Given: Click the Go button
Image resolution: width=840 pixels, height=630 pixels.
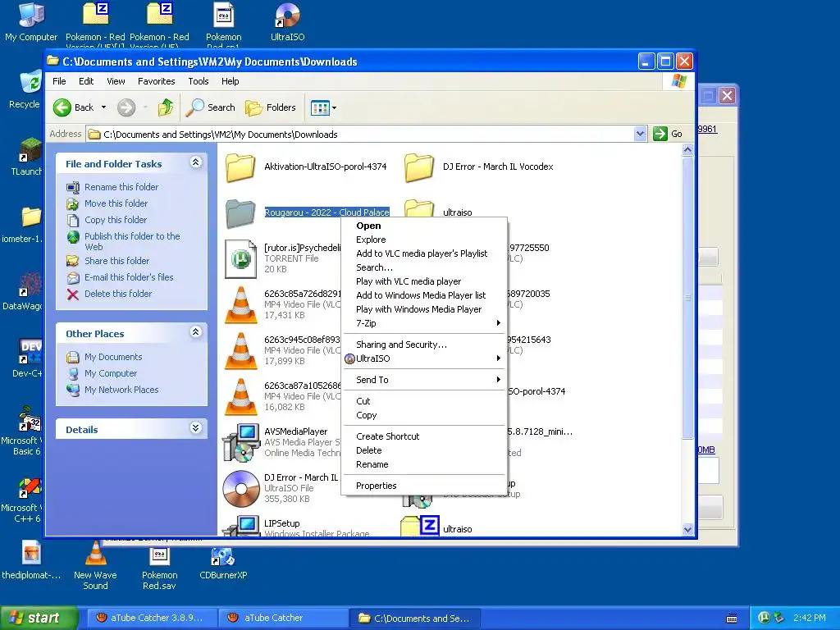Looking at the screenshot, I should click(668, 134).
